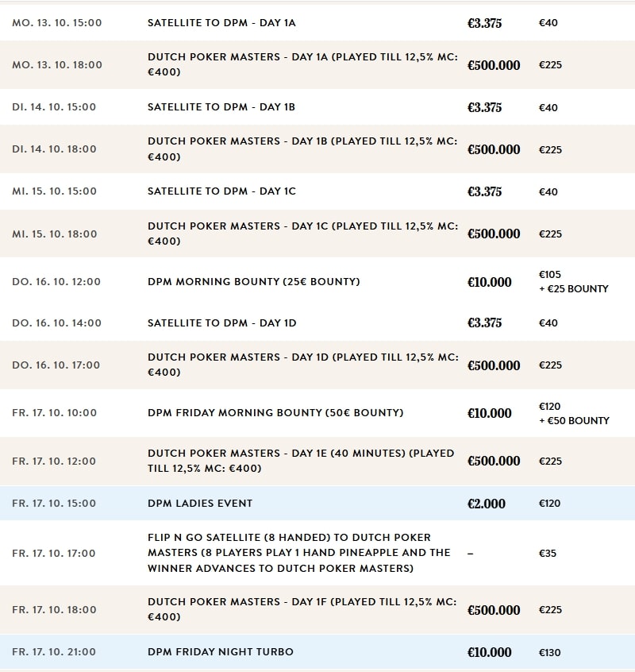This screenshot has height=672, width=635.
Task: Open the Satellite to DPM - Day 1A event
Action: point(221,23)
